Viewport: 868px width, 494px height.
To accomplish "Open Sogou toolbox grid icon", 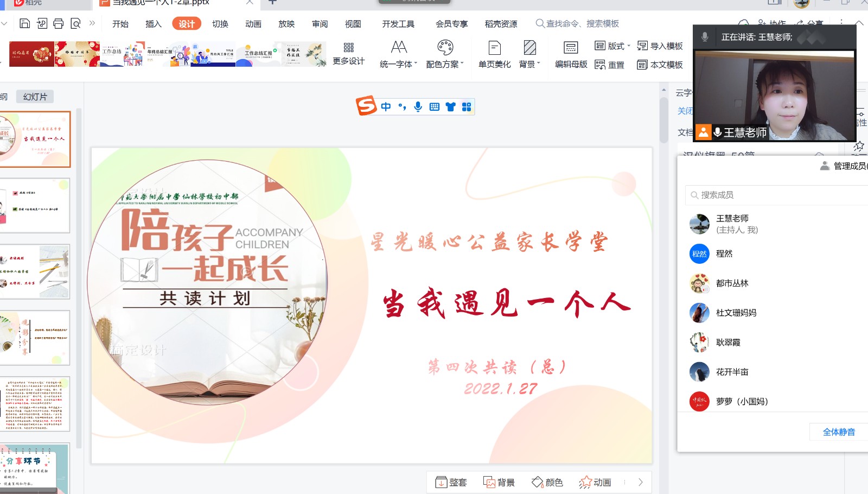I will tap(467, 106).
